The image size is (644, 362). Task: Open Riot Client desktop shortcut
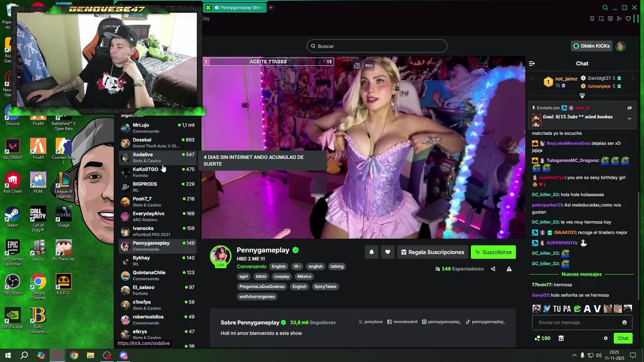[13, 184]
